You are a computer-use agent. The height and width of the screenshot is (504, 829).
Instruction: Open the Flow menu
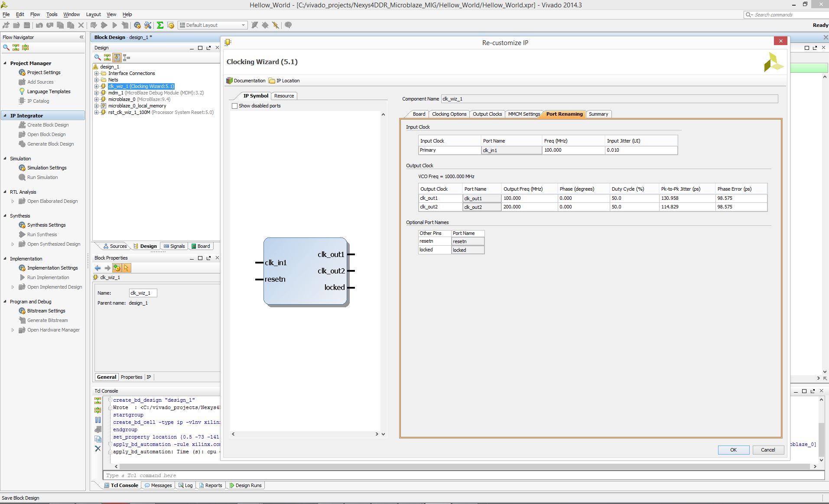coord(35,14)
